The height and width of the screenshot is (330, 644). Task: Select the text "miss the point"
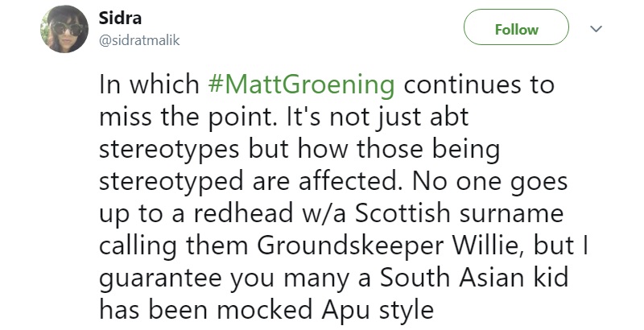click(x=184, y=119)
